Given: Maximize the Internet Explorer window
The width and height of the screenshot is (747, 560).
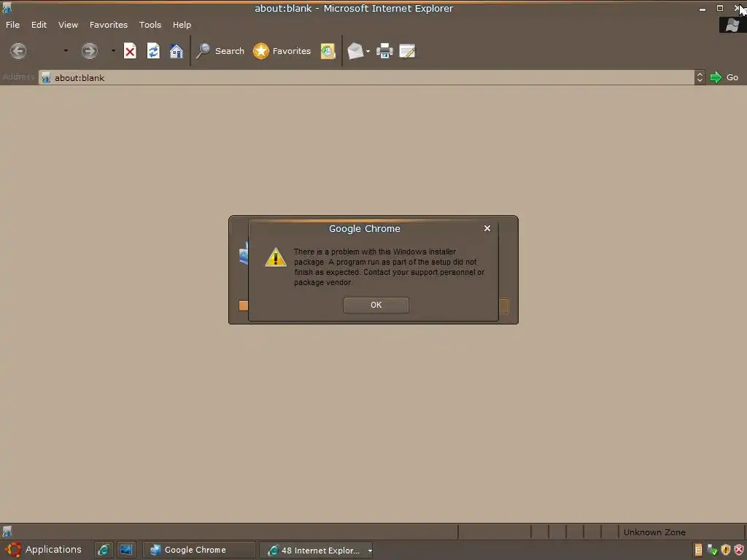Looking at the screenshot, I should [x=720, y=8].
